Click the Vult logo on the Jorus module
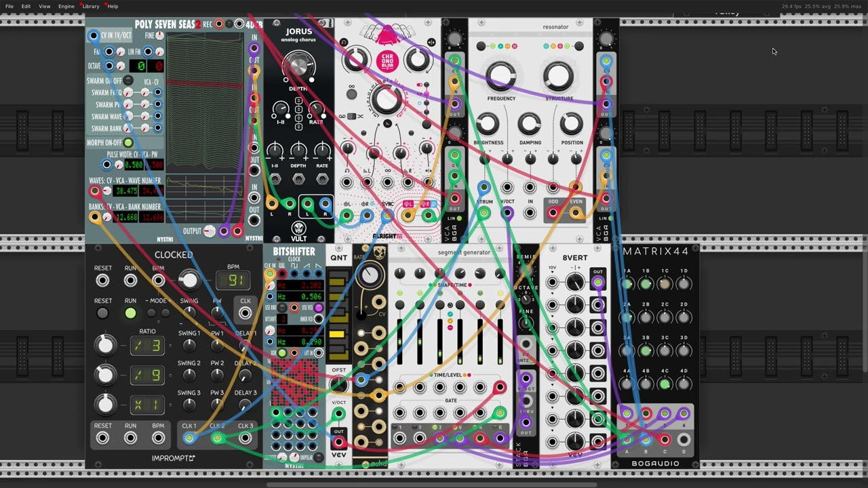Image resolution: width=868 pixels, height=488 pixels. [298, 228]
